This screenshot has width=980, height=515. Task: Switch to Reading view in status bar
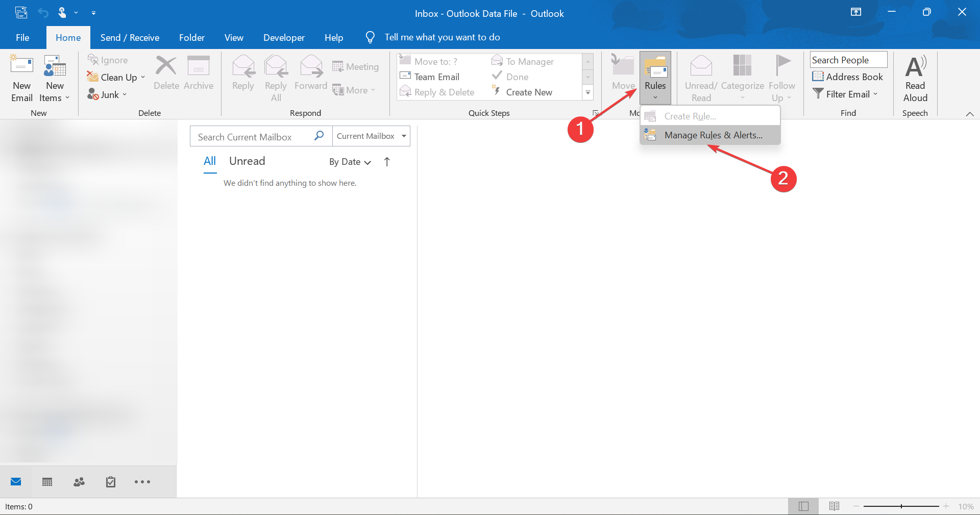[834, 506]
